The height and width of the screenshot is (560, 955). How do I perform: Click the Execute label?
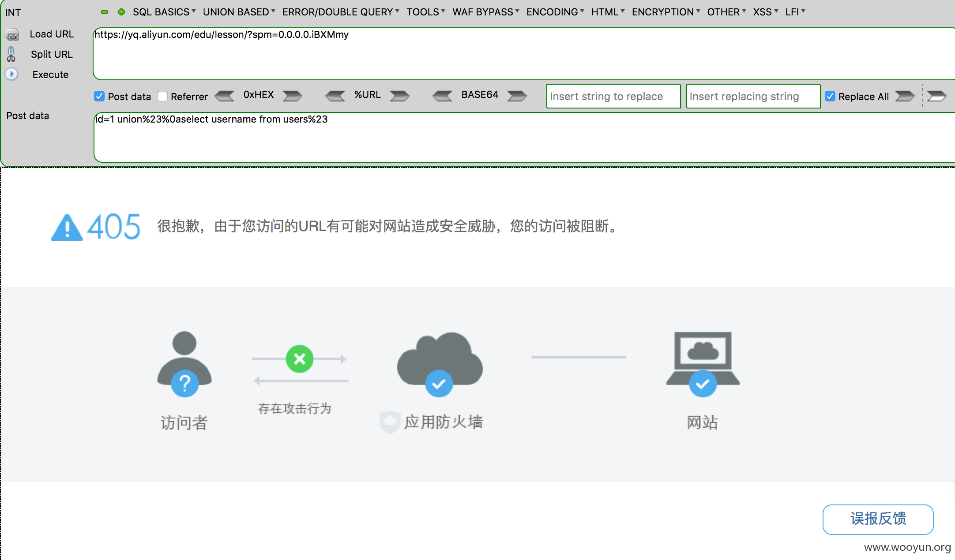coord(50,75)
